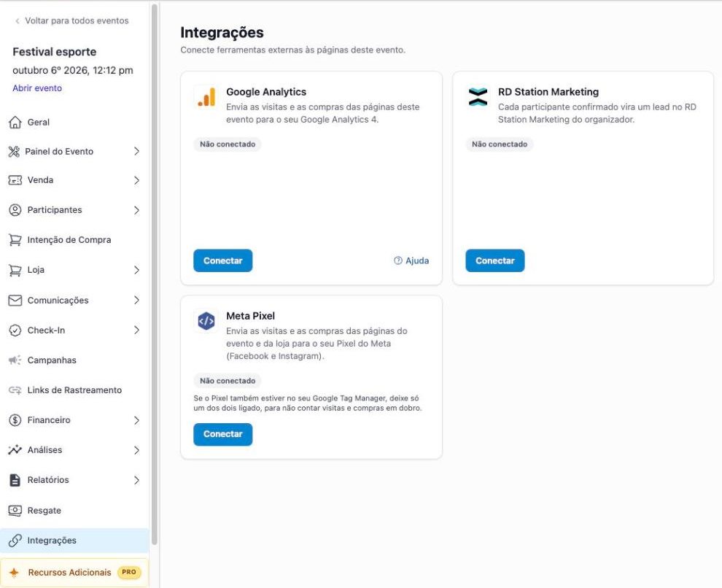This screenshot has width=722, height=588.
Task: Click the Análises chart icon
Action: pyautogui.click(x=15, y=450)
